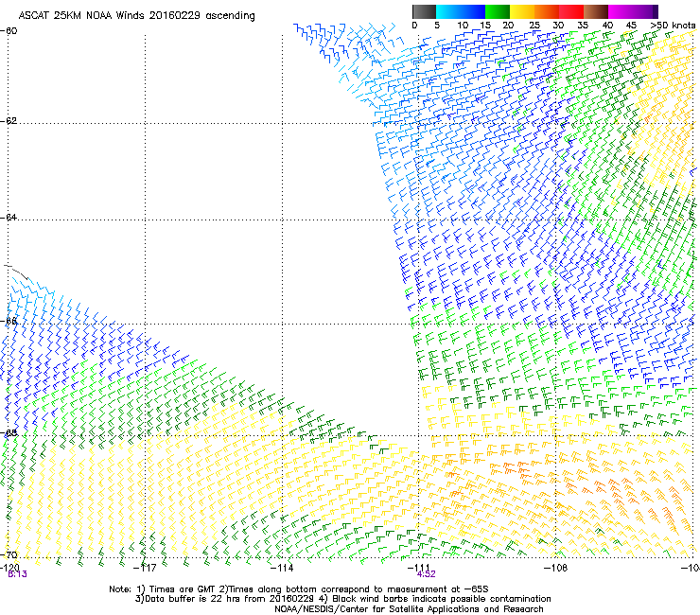
Task: Select the gray 0-5 knots legend swatch
Action: click(x=424, y=11)
